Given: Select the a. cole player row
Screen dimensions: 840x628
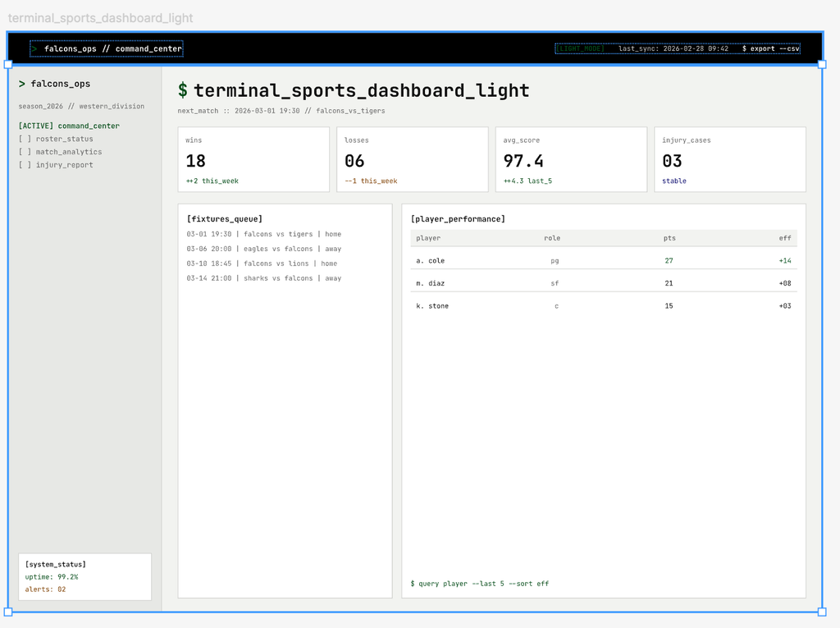Looking at the screenshot, I should 603,261.
